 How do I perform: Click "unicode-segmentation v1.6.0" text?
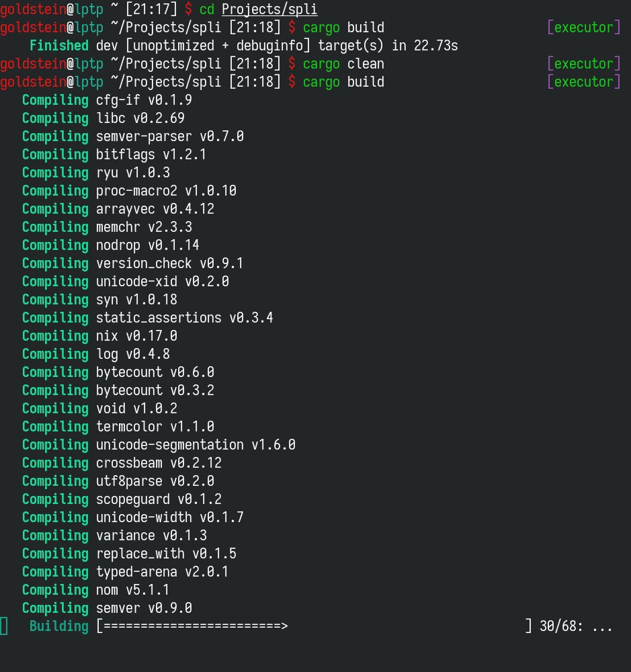(196, 445)
